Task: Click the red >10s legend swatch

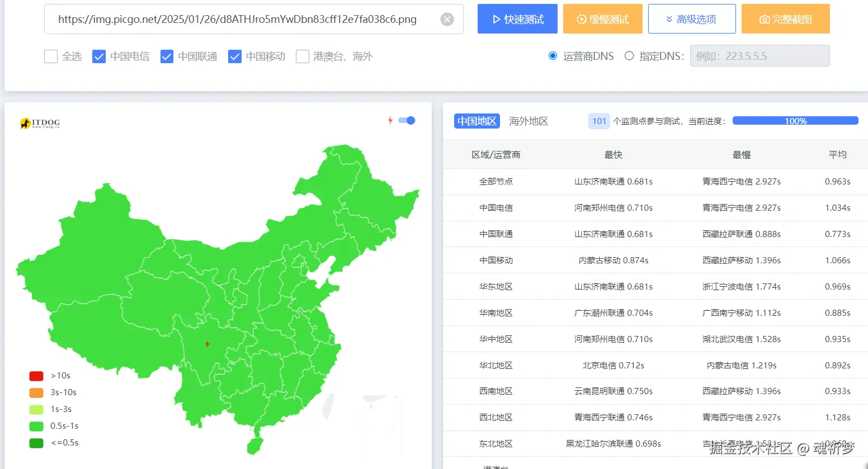Action: (x=36, y=376)
